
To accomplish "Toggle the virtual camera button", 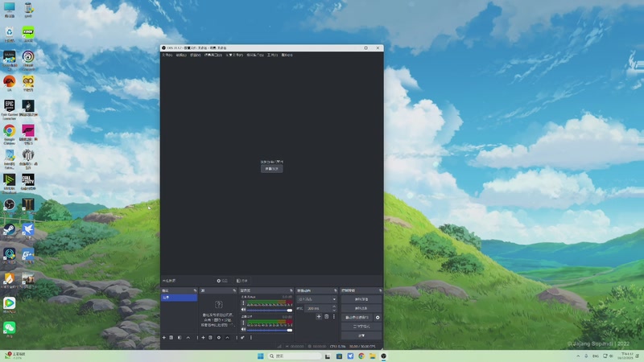I will pos(357,317).
